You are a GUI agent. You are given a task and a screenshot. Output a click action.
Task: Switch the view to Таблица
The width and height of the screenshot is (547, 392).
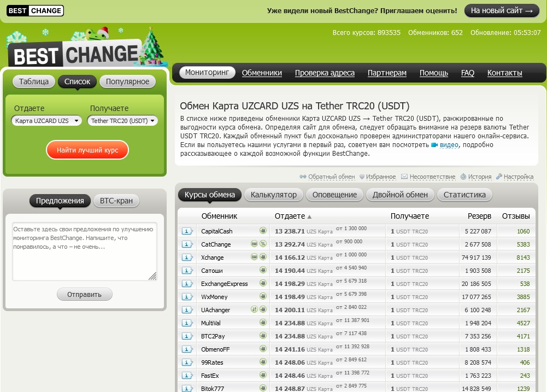coord(34,81)
